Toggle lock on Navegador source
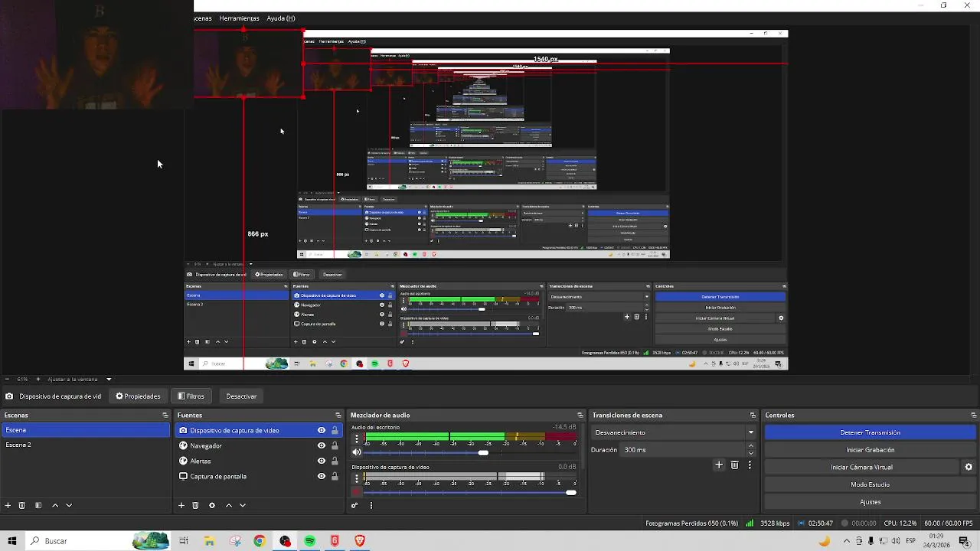 (335, 445)
